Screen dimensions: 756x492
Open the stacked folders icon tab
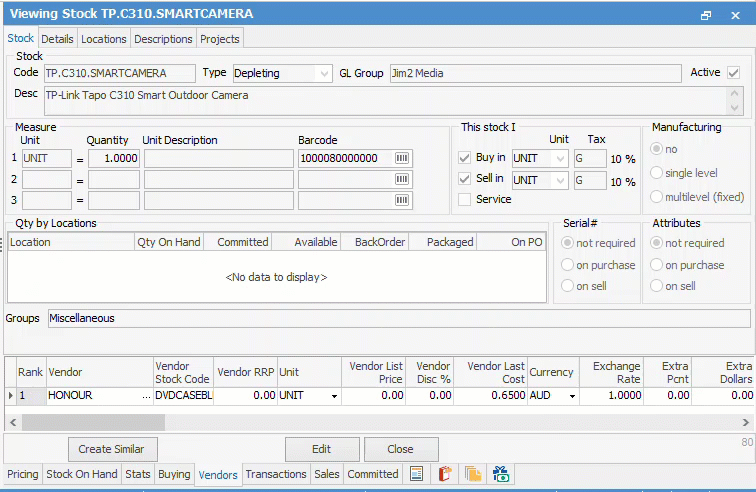pyautogui.click(x=473, y=474)
